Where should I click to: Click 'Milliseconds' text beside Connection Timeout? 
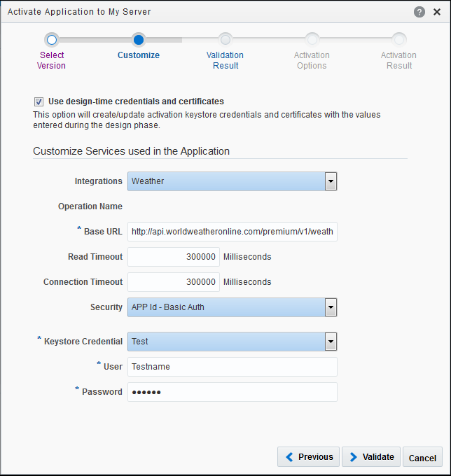pos(247,282)
